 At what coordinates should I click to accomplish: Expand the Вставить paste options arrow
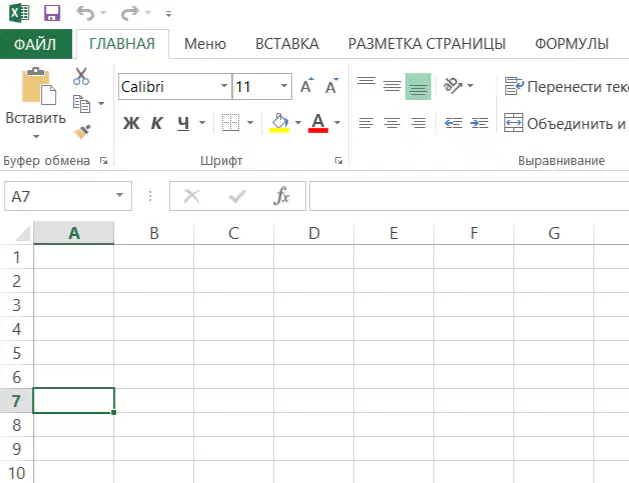36,137
